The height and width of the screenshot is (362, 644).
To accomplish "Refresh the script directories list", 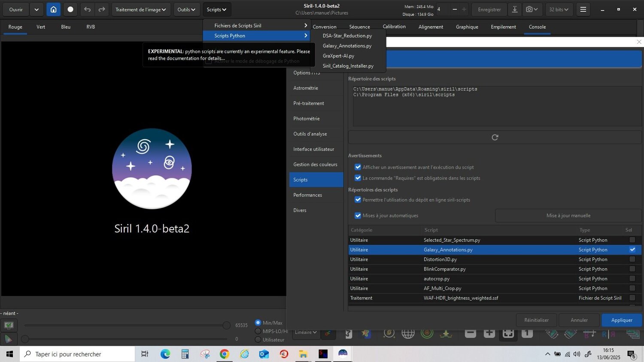I will point(495,137).
